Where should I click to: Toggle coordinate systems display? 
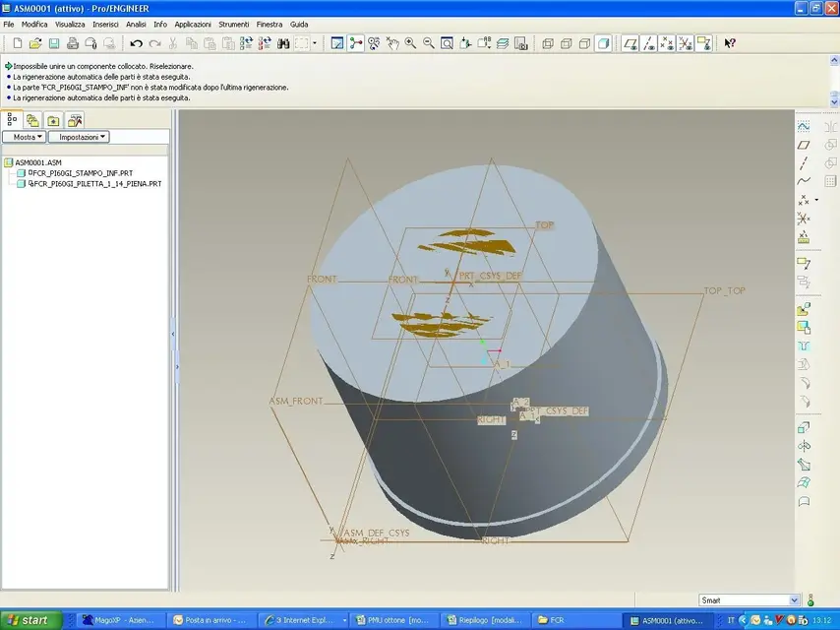click(686, 43)
